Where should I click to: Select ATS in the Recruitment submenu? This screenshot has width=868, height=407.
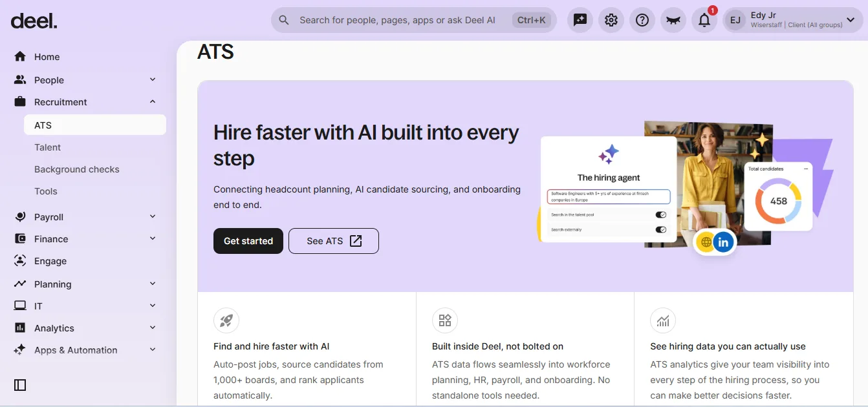(95, 125)
